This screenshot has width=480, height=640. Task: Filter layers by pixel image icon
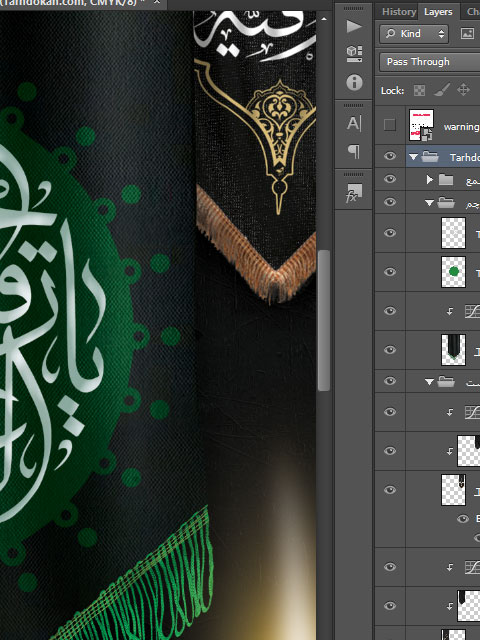click(x=467, y=33)
